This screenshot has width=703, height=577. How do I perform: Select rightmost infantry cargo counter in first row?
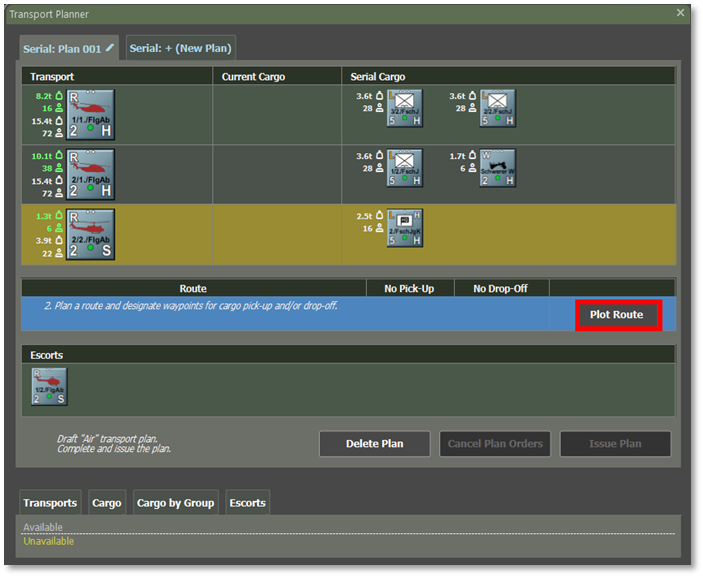click(x=497, y=109)
